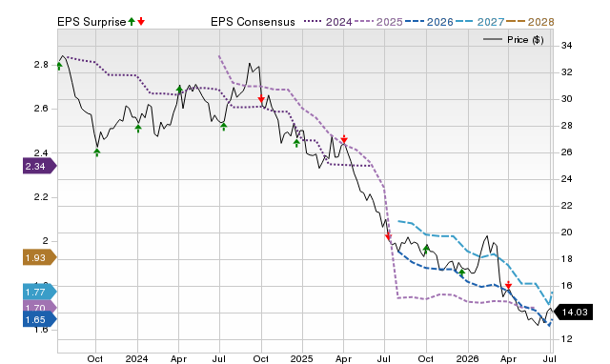Click the 2026 label on the date axis
Screen dimensions: 610x364
click(x=467, y=358)
